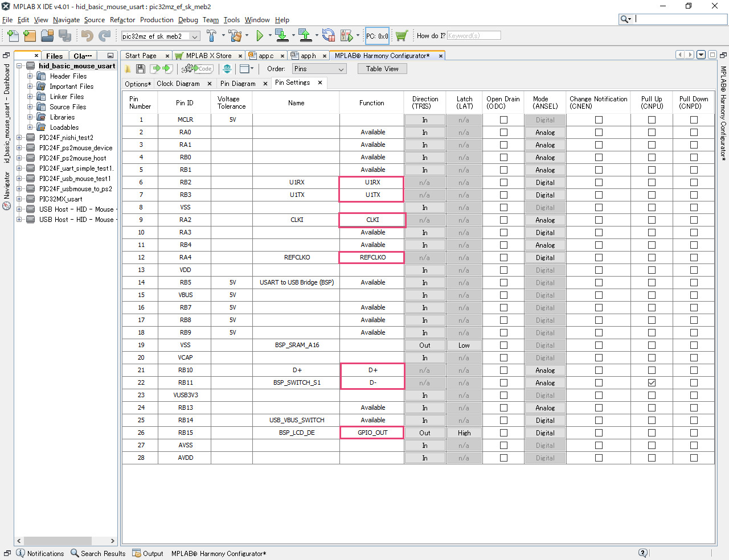Viewport: 729px width, 560px height.
Task: Expand the Header Files tree node
Action: click(30, 76)
